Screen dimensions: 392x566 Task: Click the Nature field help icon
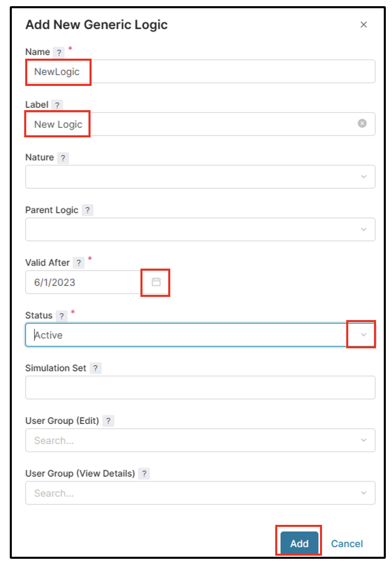pos(63,158)
